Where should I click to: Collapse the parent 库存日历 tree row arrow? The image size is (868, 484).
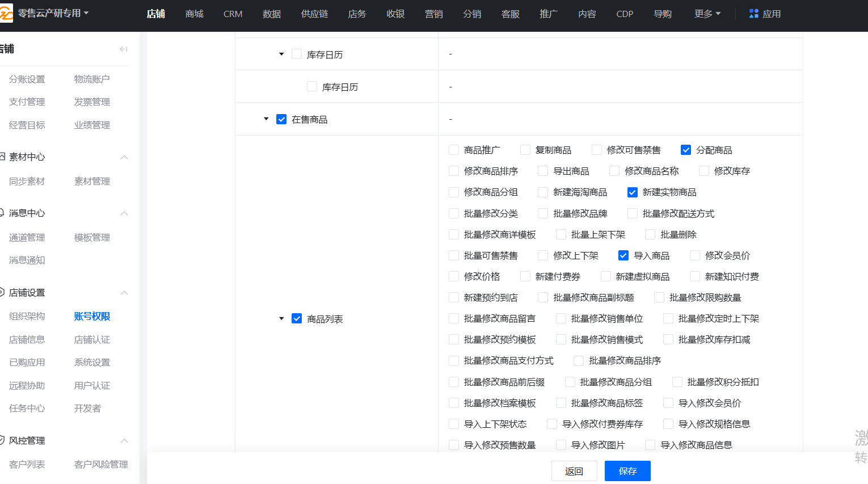(x=281, y=54)
